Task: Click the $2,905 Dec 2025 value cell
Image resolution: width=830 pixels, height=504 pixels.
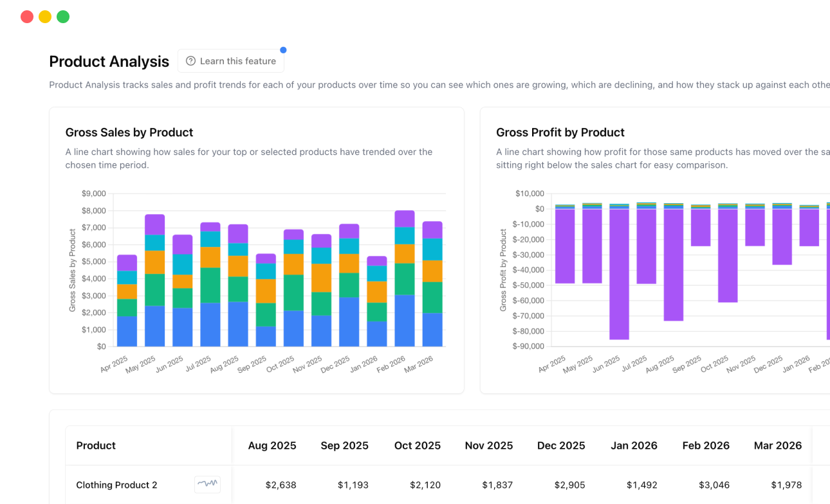Action: click(x=569, y=485)
